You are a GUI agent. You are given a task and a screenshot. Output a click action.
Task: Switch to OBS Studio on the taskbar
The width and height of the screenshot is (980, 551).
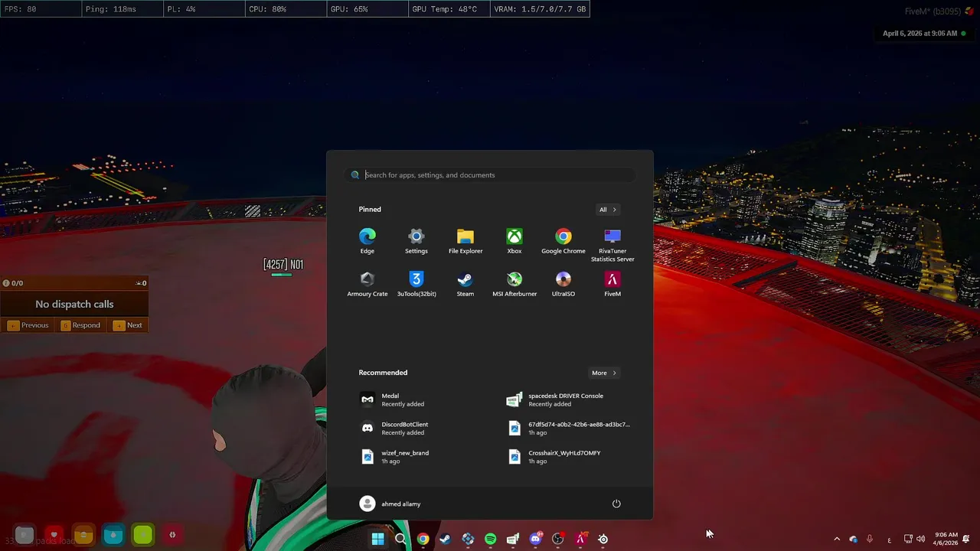pyautogui.click(x=558, y=539)
